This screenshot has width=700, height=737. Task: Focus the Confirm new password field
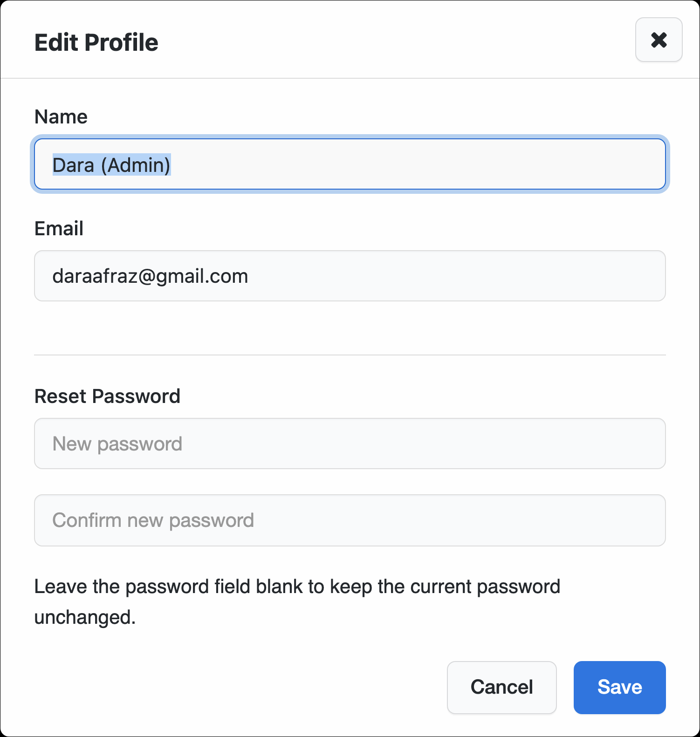[x=350, y=520]
